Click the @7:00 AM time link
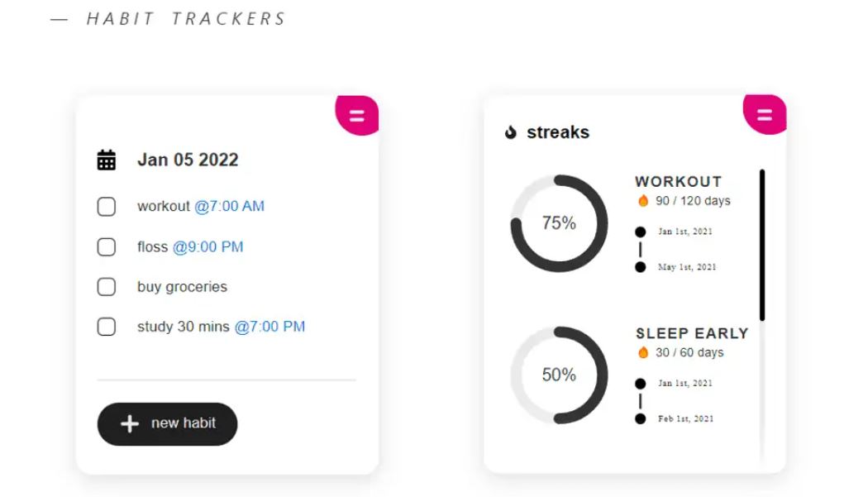 coord(229,206)
